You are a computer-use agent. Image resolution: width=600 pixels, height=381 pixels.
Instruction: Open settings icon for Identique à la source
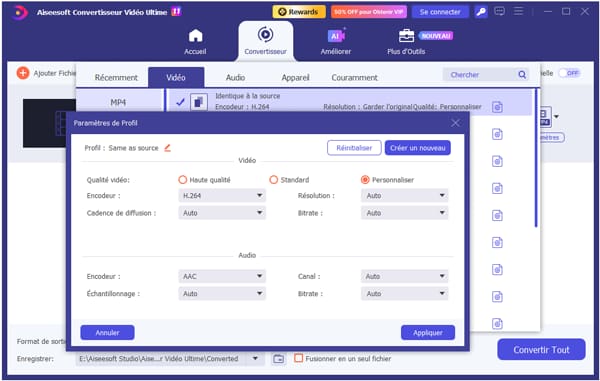(x=497, y=107)
